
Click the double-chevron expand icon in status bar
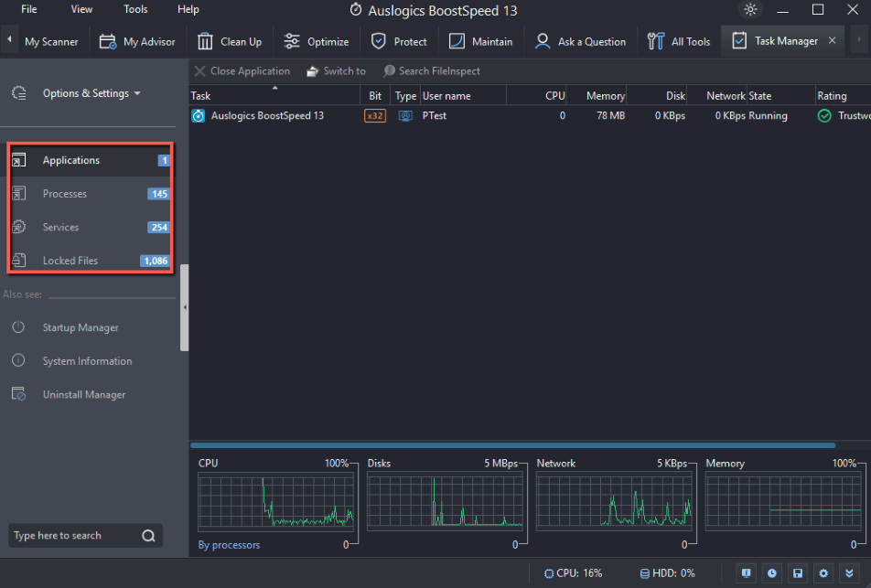849,573
